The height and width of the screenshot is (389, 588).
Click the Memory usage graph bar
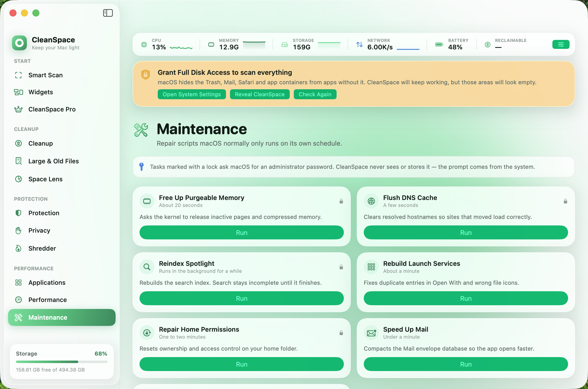coord(254,45)
